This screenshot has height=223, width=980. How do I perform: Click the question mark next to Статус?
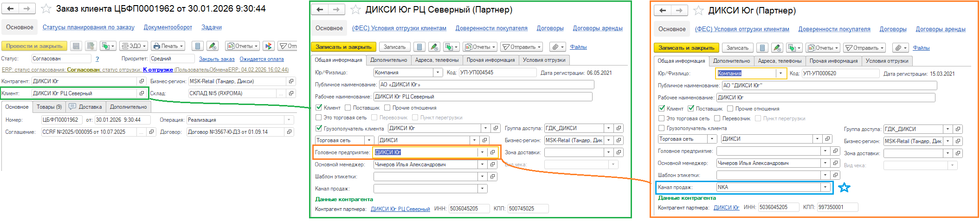pyautogui.click(x=97, y=59)
